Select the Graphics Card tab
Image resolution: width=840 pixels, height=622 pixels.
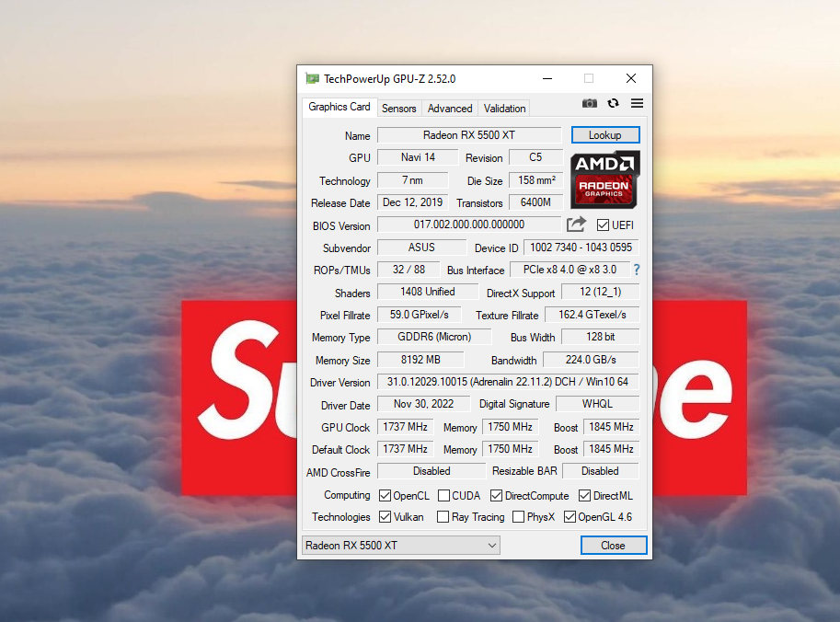pyautogui.click(x=339, y=107)
